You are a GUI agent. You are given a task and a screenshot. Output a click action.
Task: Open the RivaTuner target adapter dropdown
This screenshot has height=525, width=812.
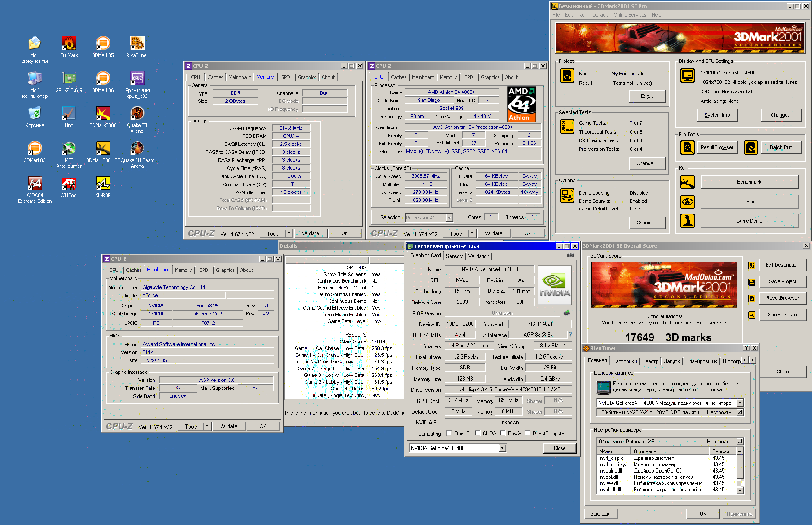[x=740, y=403]
